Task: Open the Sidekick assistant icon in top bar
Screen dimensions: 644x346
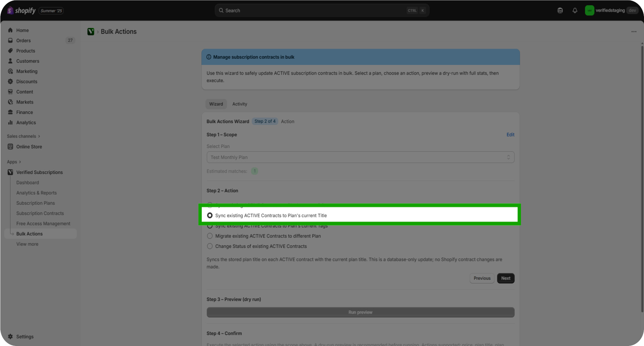Action: click(560, 10)
